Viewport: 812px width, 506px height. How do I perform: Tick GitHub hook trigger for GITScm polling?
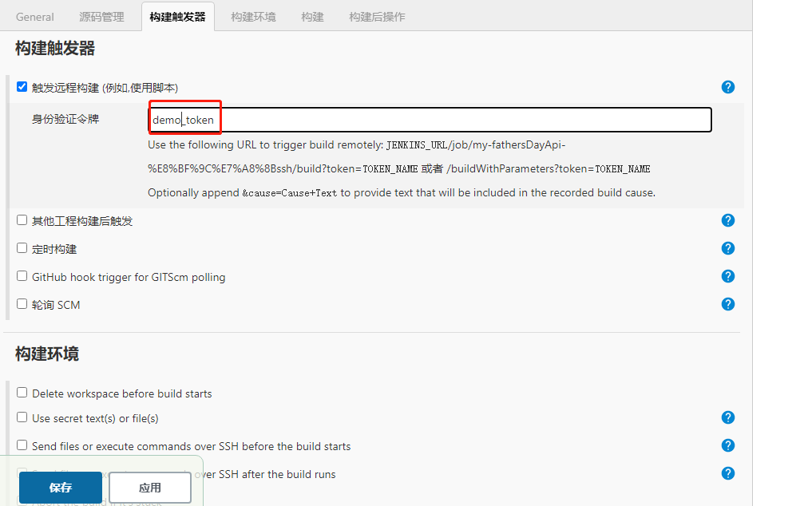point(22,275)
